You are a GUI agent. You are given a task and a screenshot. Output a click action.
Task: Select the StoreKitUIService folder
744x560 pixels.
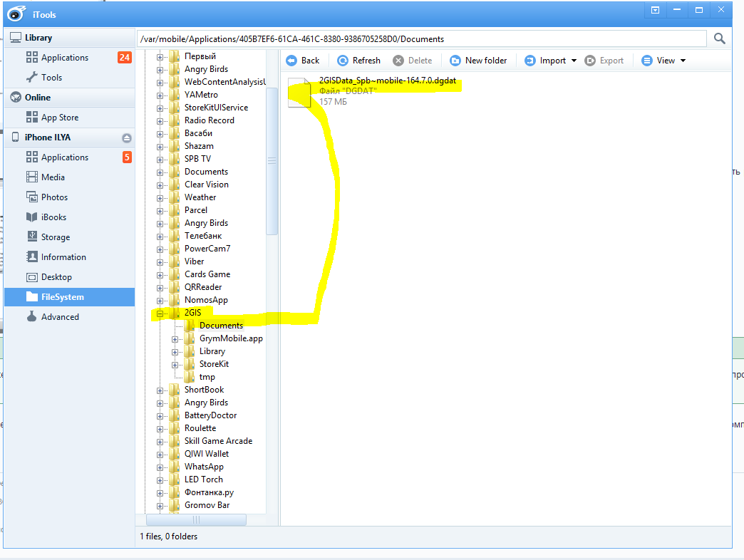tap(216, 107)
